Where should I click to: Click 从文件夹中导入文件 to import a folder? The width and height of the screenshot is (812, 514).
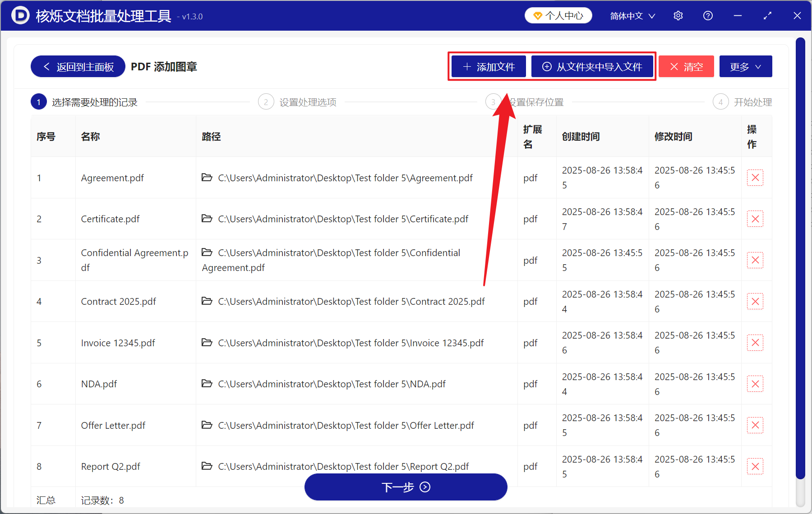(x=592, y=66)
